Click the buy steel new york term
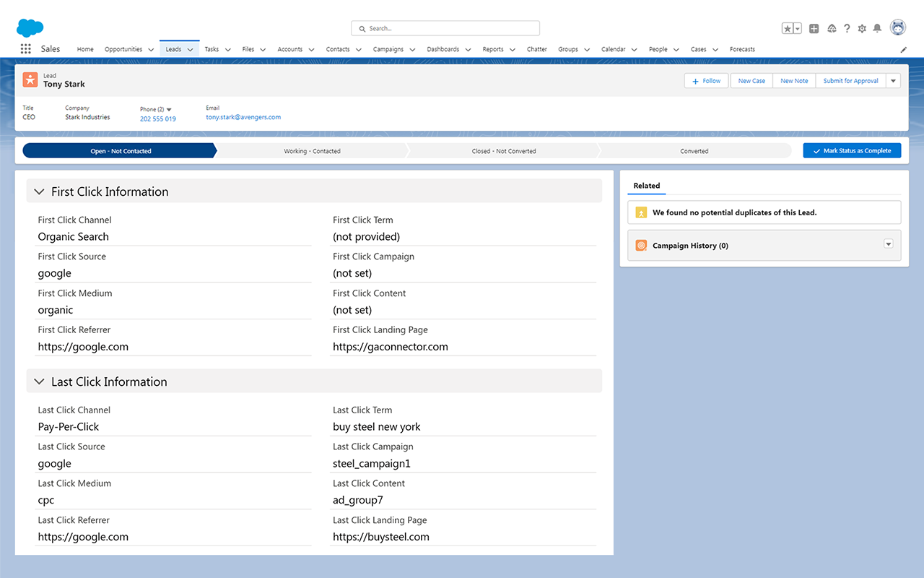This screenshot has width=924, height=578. pos(377,427)
